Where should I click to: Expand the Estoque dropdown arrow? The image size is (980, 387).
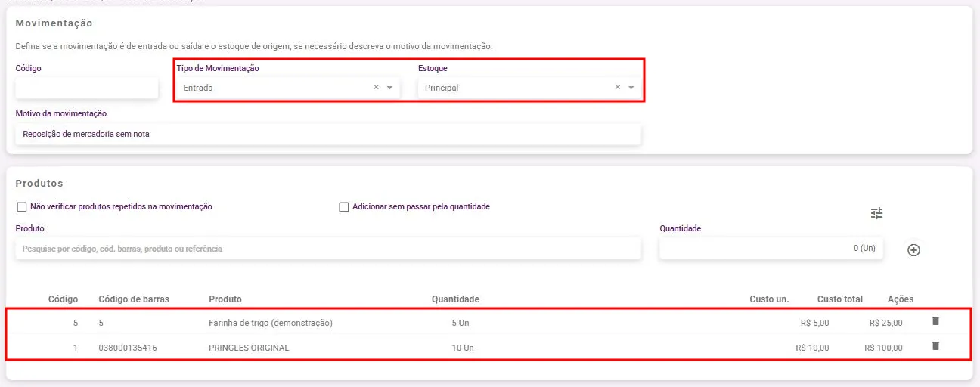click(x=631, y=88)
